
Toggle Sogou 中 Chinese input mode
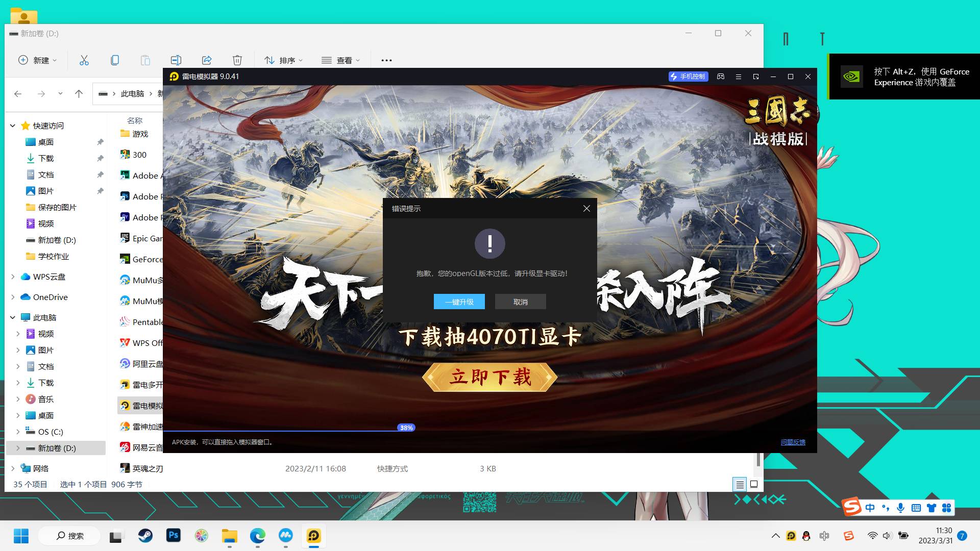[870, 508]
